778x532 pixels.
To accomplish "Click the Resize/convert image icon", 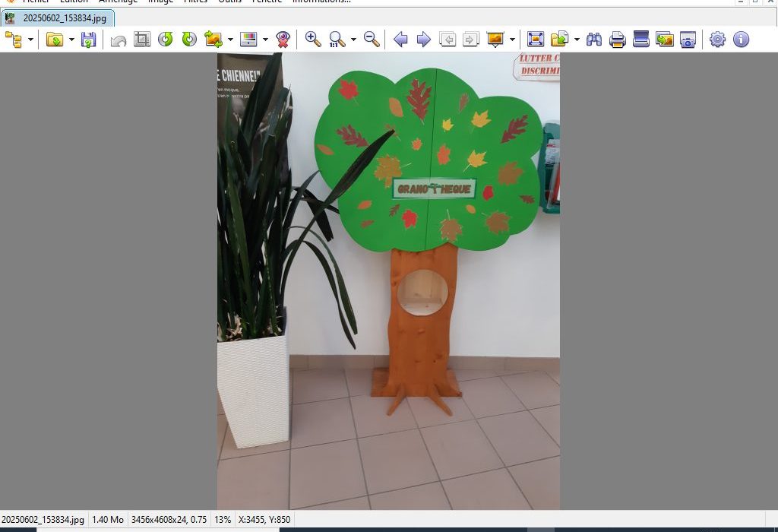I will [213, 40].
